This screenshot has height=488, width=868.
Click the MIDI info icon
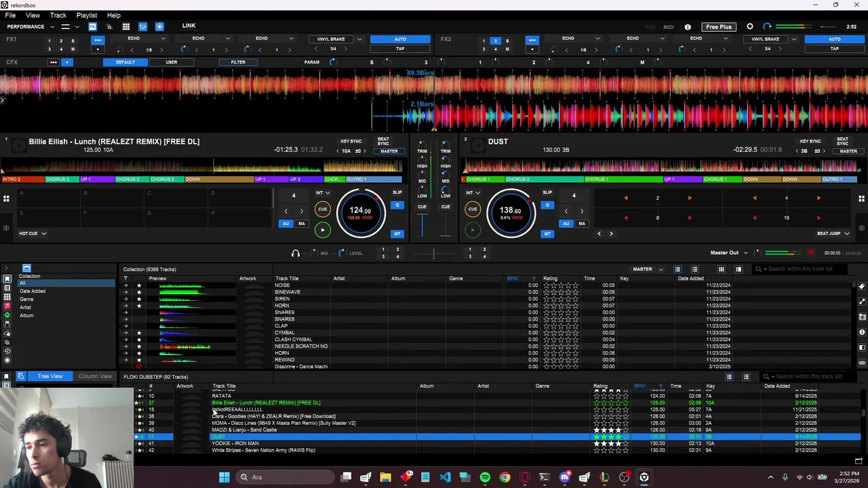688,27
